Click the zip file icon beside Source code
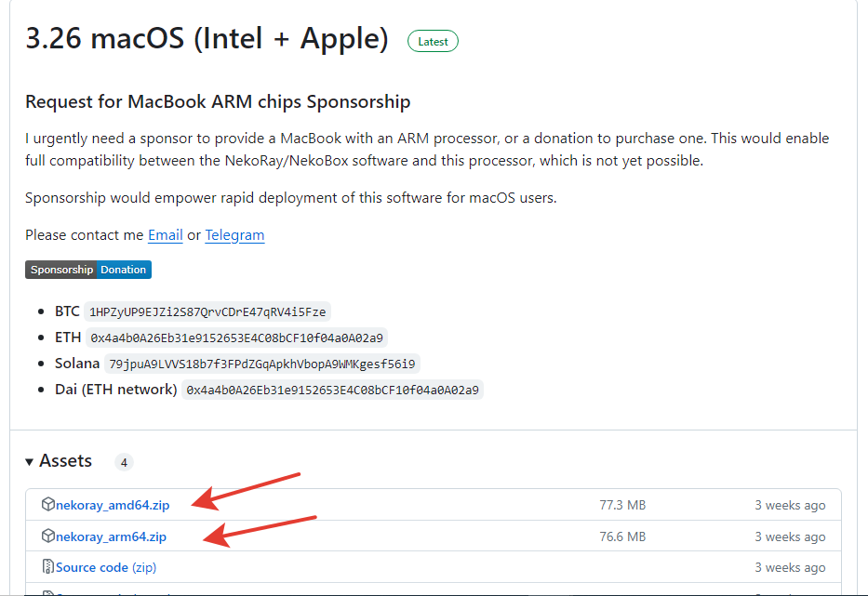Image resolution: width=868 pixels, height=596 pixels. [x=48, y=567]
